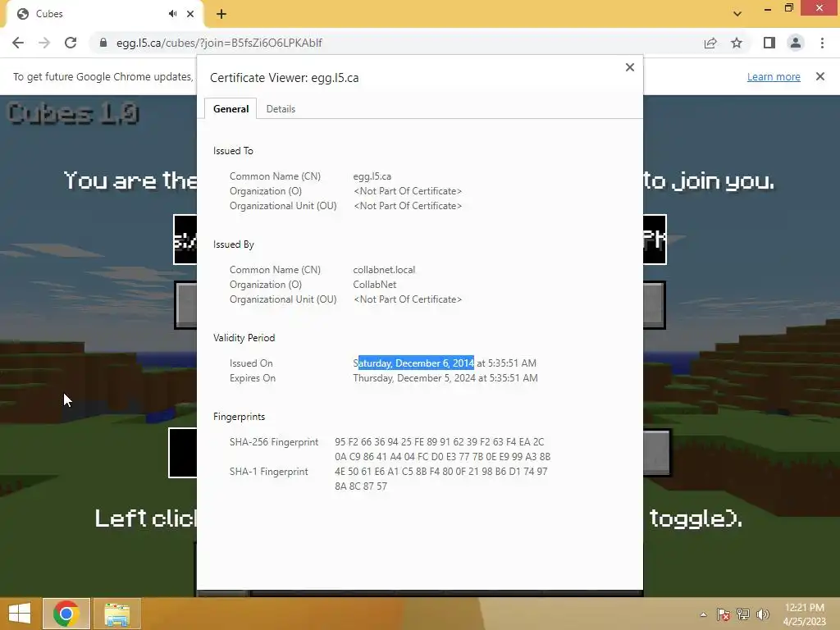The image size is (840, 630).
Task: Share this page icon in address bar
Action: (x=710, y=43)
